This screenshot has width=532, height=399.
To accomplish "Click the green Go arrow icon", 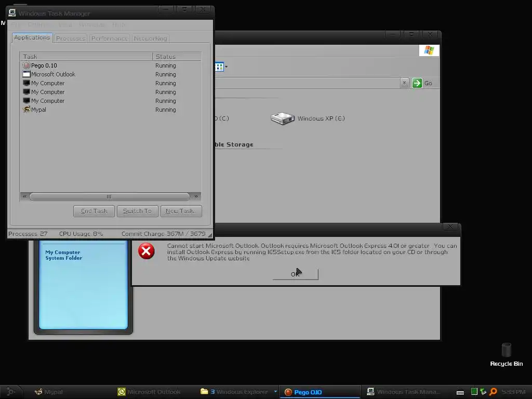I will click(x=417, y=83).
